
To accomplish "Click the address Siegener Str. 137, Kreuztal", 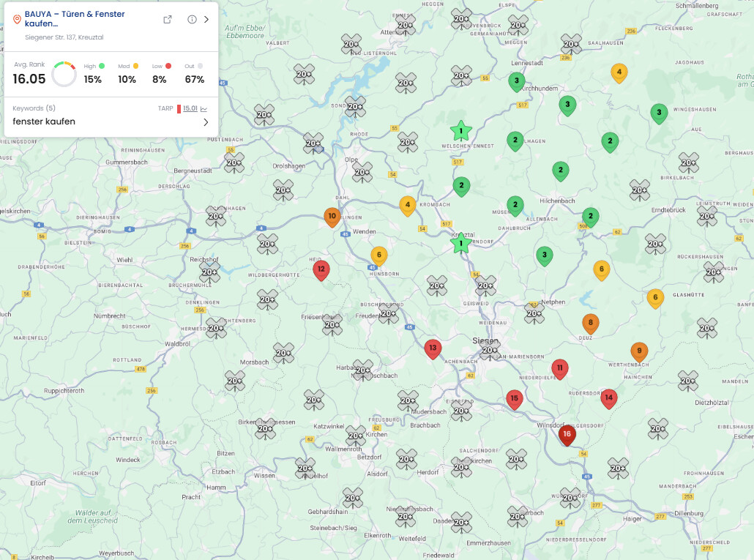I will [x=64, y=37].
